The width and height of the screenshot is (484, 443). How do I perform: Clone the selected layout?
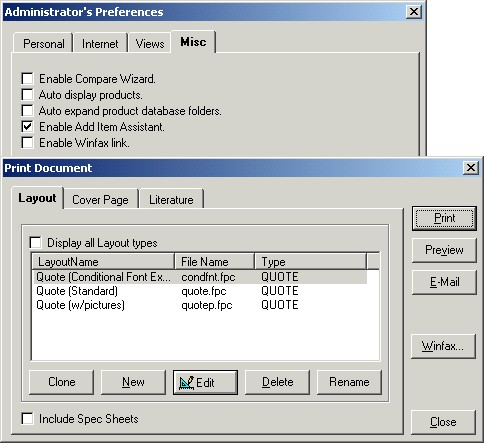(x=62, y=382)
